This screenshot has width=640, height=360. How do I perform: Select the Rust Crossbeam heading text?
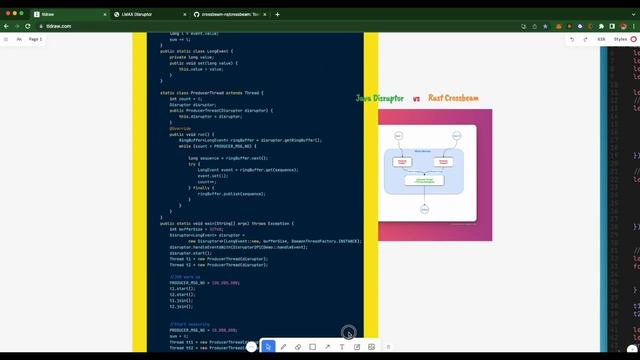[453, 98]
